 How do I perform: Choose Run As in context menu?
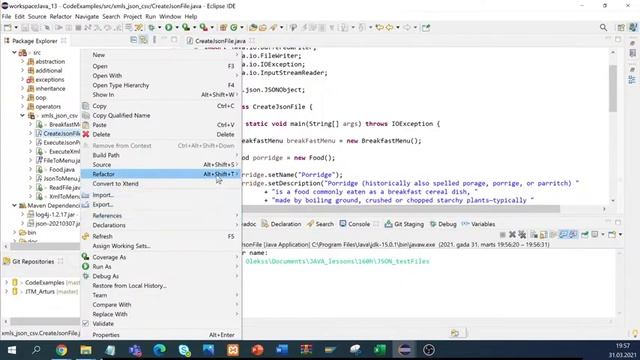click(160, 267)
